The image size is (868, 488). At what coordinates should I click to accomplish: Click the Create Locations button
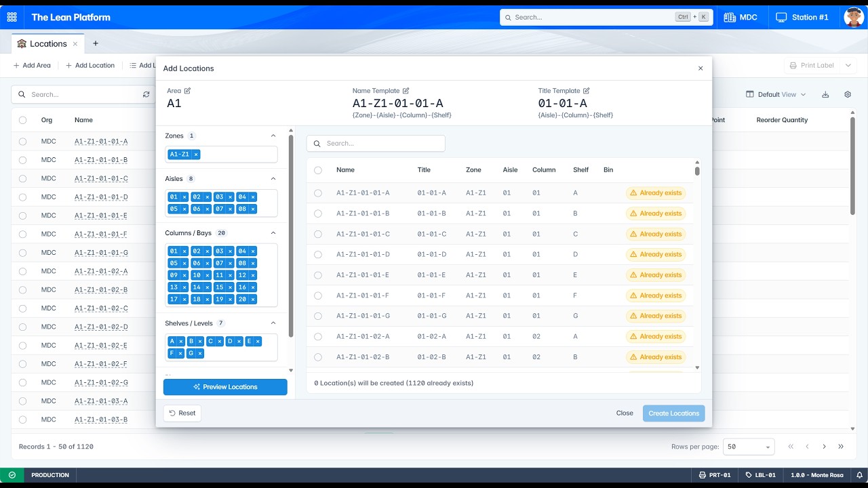click(x=673, y=413)
